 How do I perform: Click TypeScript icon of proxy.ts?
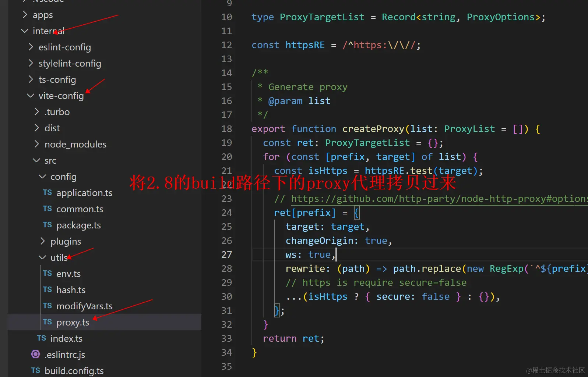(x=47, y=322)
